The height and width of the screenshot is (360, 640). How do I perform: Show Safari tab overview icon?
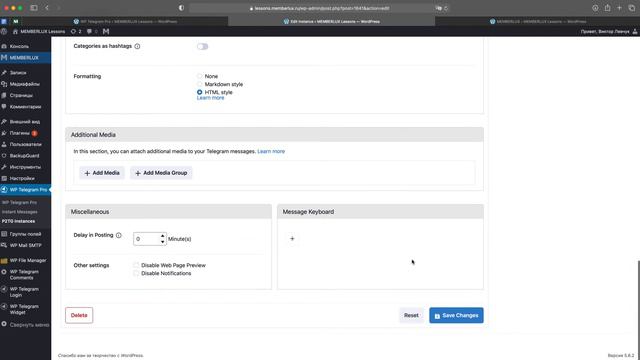point(631,8)
